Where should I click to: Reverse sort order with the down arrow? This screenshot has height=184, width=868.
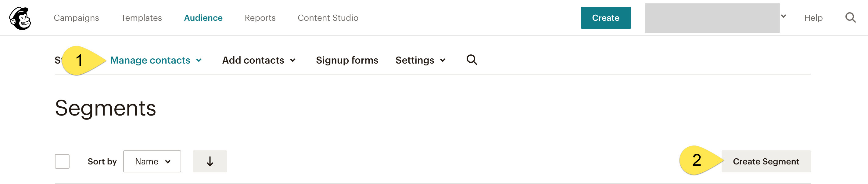click(210, 161)
